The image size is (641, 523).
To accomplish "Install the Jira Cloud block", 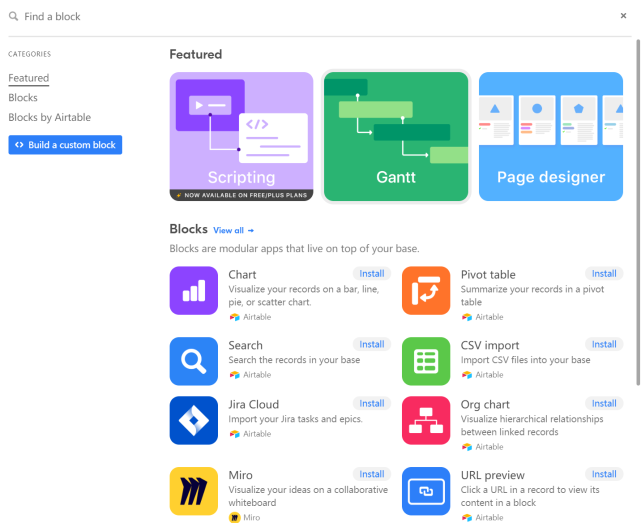I will coord(372,404).
